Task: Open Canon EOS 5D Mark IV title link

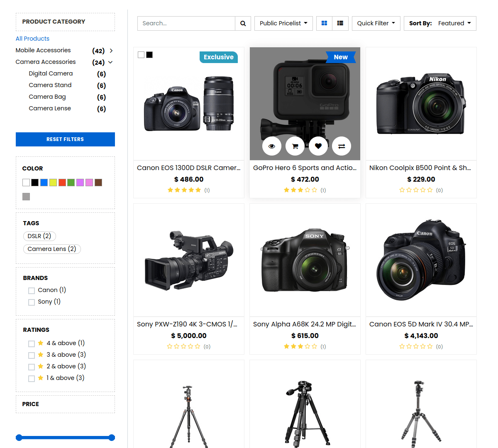Action: (x=421, y=324)
